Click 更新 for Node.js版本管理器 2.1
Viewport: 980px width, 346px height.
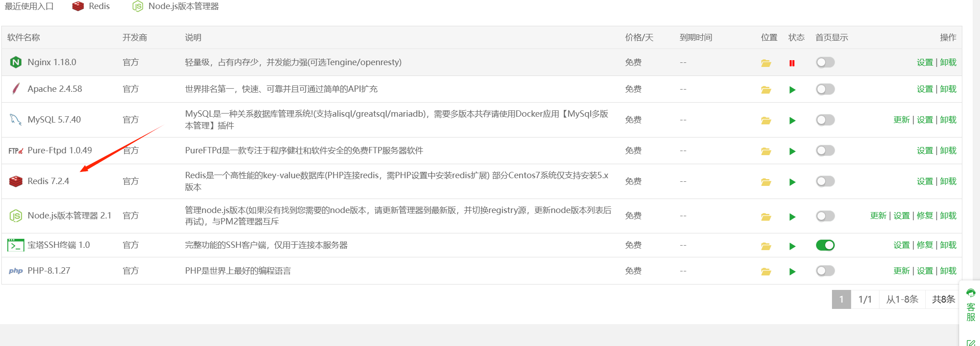[878, 216]
